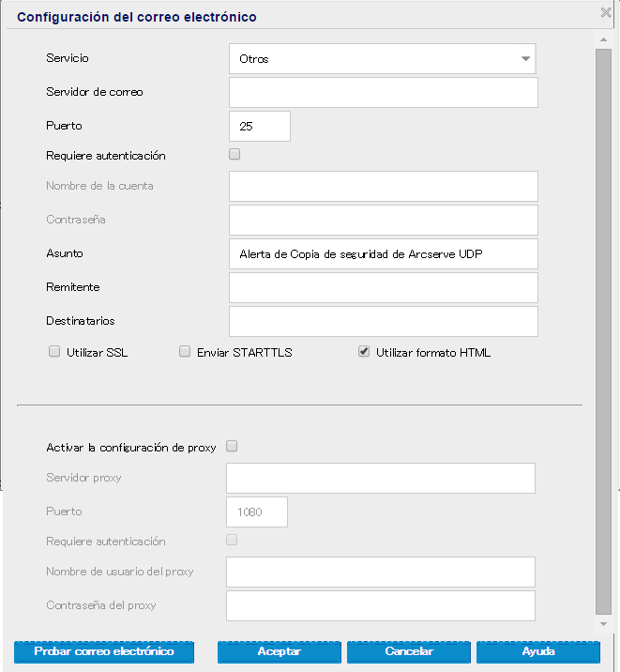Click the Servidor de correo field
This screenshot has height=672, width=620.
pos(383,92)
